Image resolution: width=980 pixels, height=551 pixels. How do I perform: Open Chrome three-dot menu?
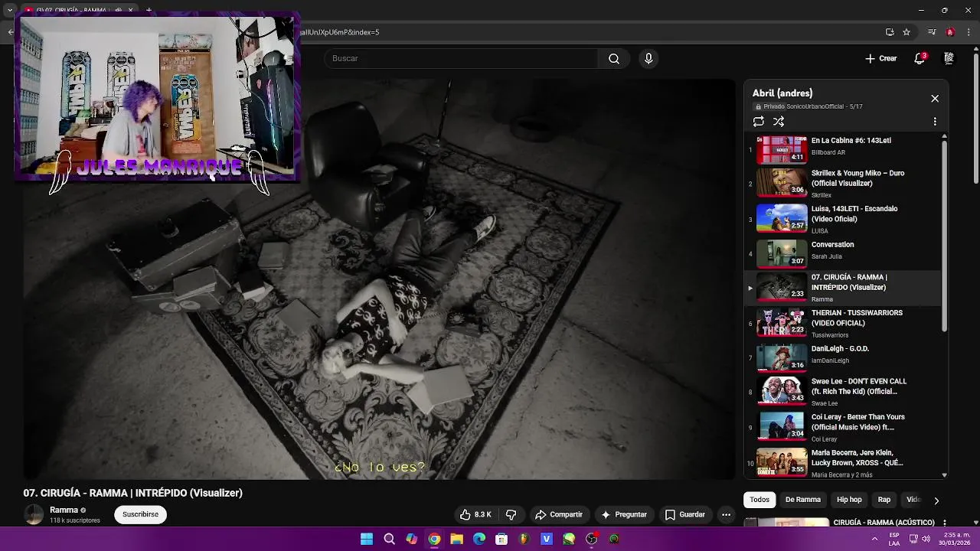point(969,32)
